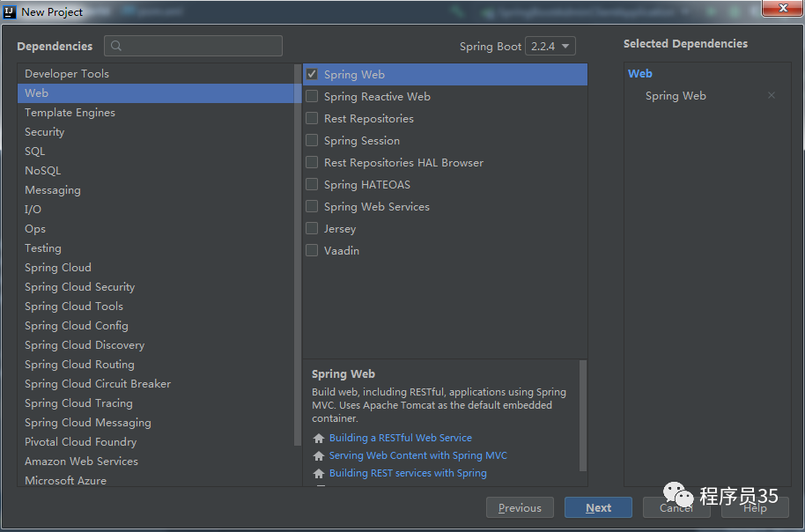
Task: Uncheck the Spring Web checkbox
Action: 312,75
